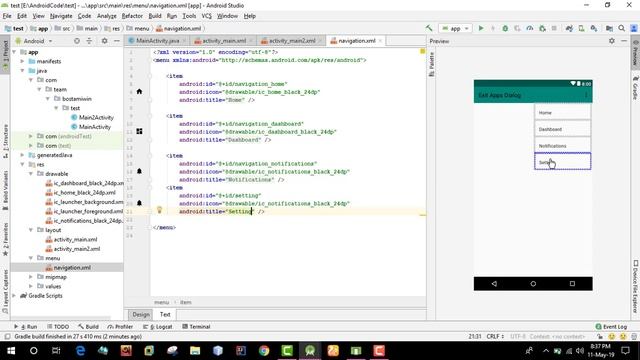Open the Terminal tool window
This screenshot has height=360, width=640.
point(196,327)
